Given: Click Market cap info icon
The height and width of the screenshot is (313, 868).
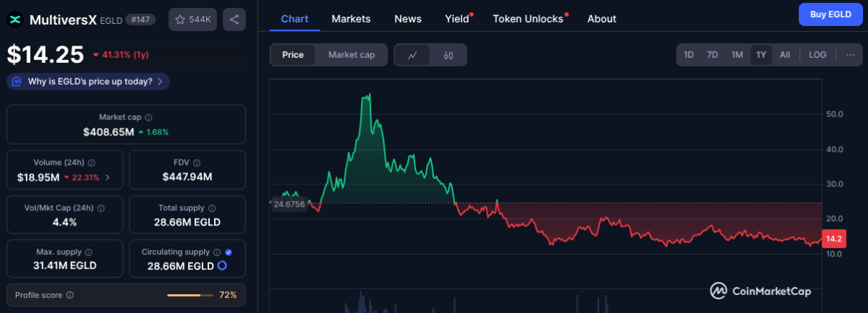Looking at the screenshot, I should pos(148,117).
